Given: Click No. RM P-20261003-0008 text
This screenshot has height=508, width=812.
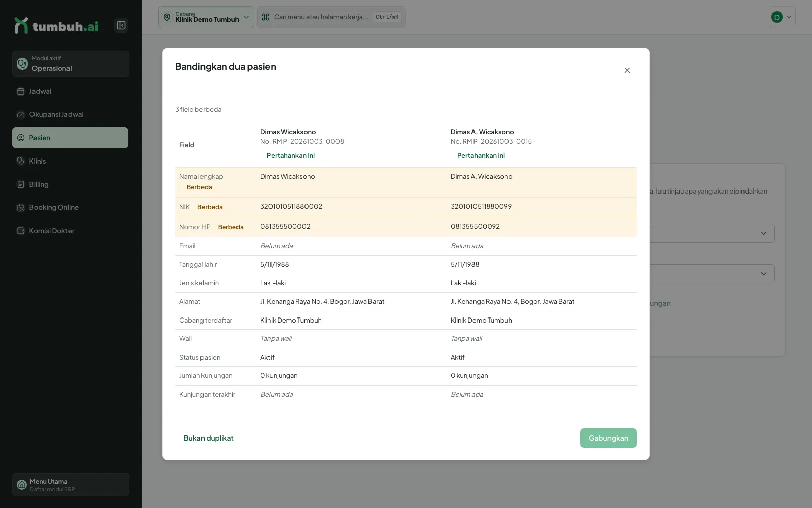Looking at the screenshot, I should point(302,142).
